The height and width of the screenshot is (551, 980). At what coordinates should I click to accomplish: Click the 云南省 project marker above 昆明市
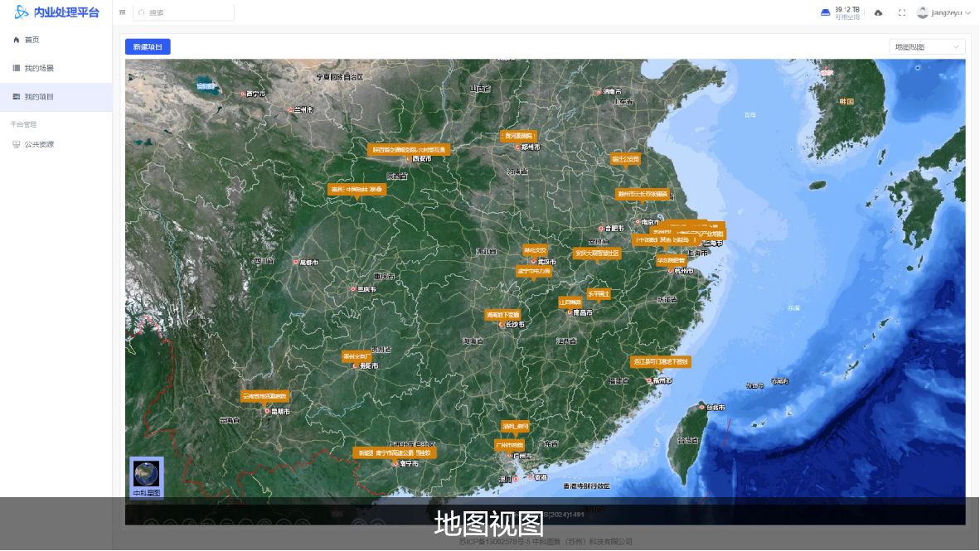[x=265, y=397]
